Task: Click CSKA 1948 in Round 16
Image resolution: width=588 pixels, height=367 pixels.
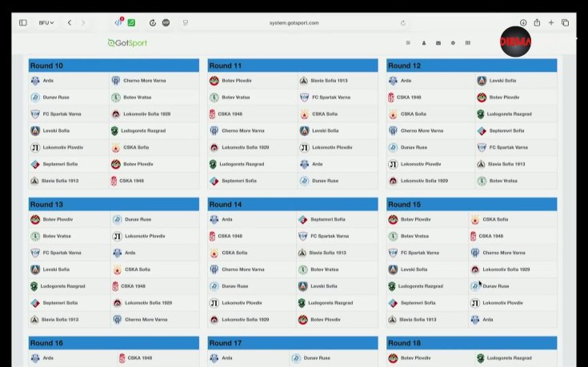Action: (139, 358)
